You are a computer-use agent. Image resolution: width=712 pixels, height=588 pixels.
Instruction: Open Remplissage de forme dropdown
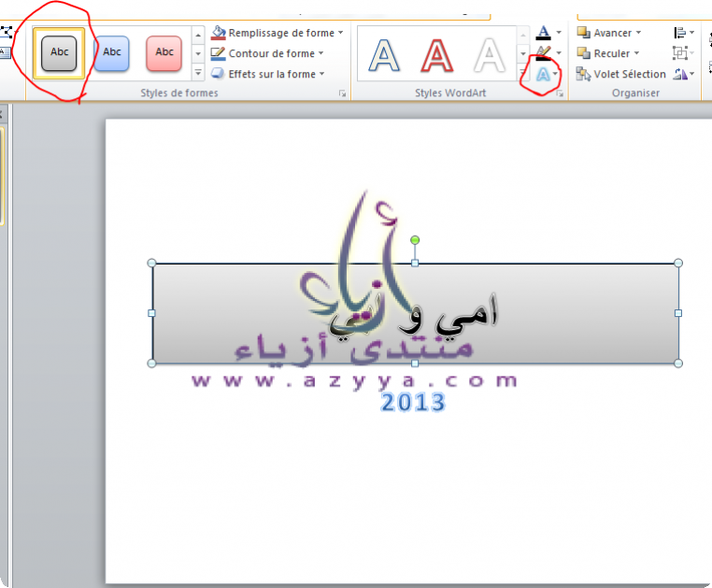point(278,33)
